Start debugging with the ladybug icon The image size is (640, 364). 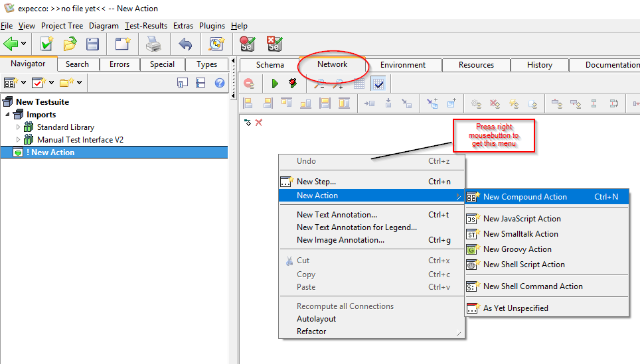click(x=293, y=84)
